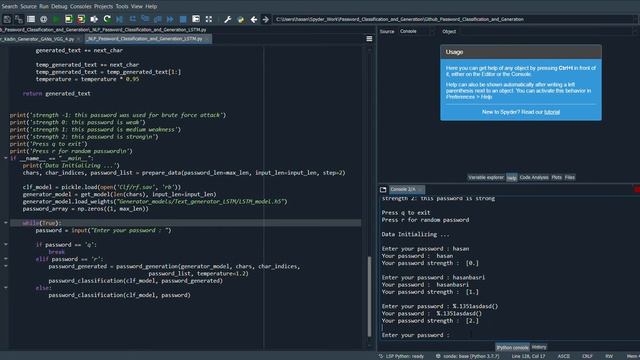Open the Debug menu
The height and width of the screenshot is (360, 640).
[x=59, y=6]
